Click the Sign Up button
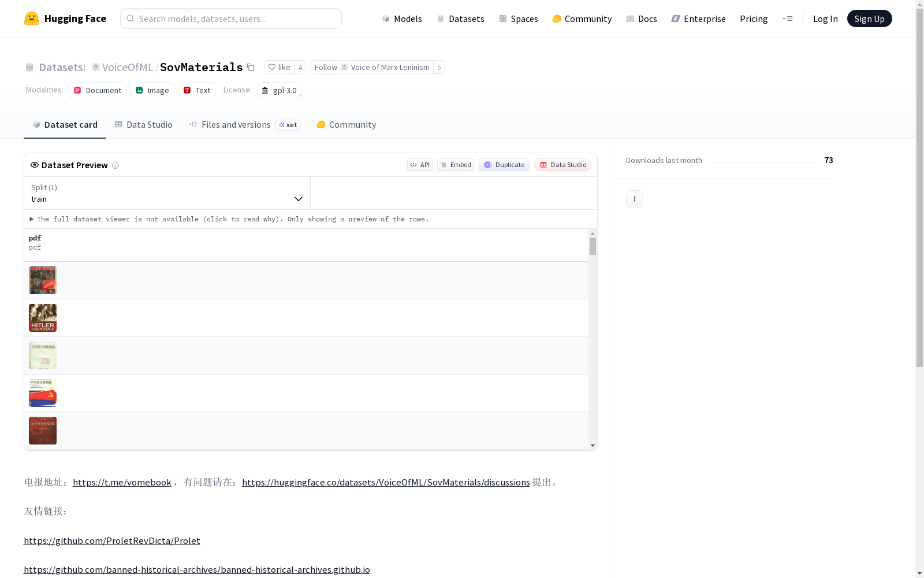 pyautogui.click(x=869, y=18)
